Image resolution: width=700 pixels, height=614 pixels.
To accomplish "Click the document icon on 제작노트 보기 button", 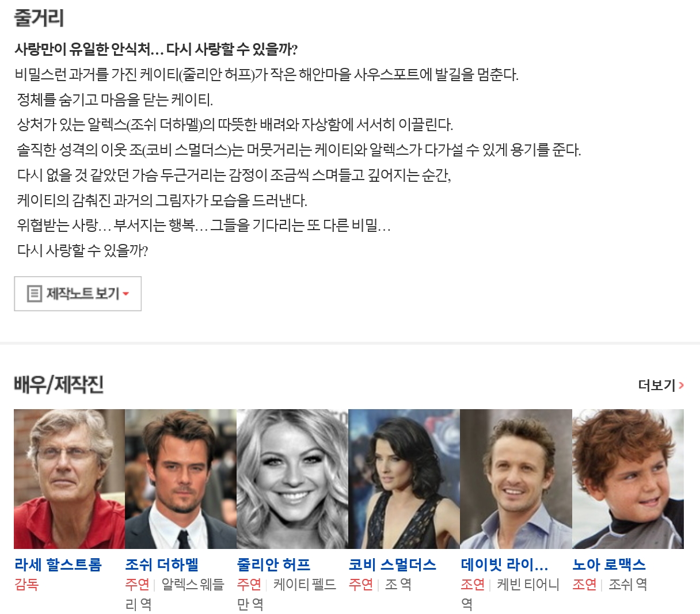I will 35,293.
